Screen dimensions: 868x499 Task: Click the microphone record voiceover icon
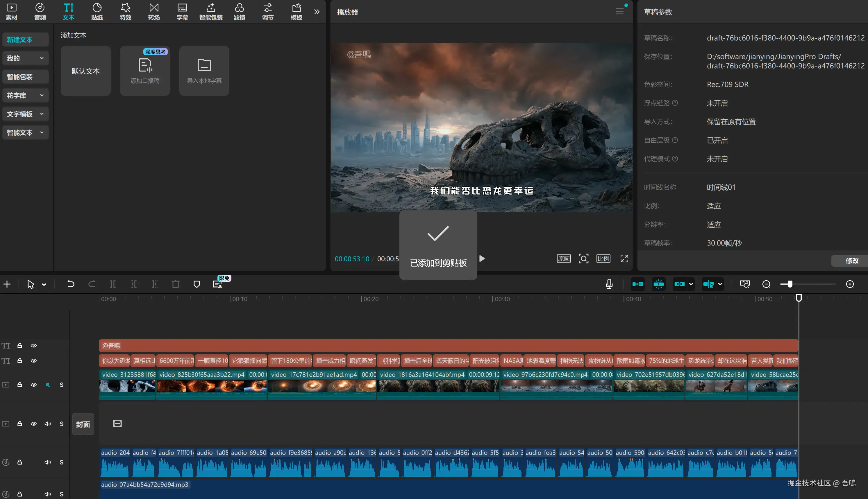609,284
